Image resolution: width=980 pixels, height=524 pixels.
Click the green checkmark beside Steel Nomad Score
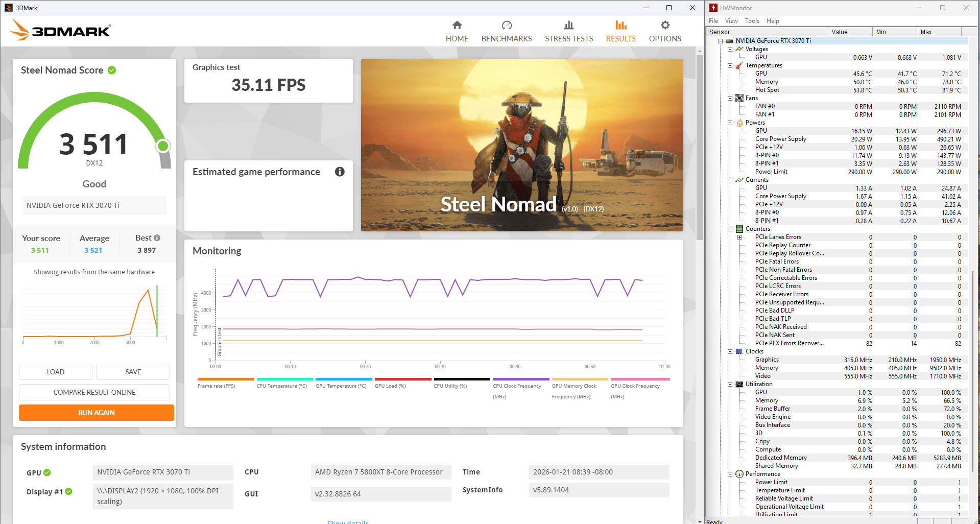click(x=112, y=70)
